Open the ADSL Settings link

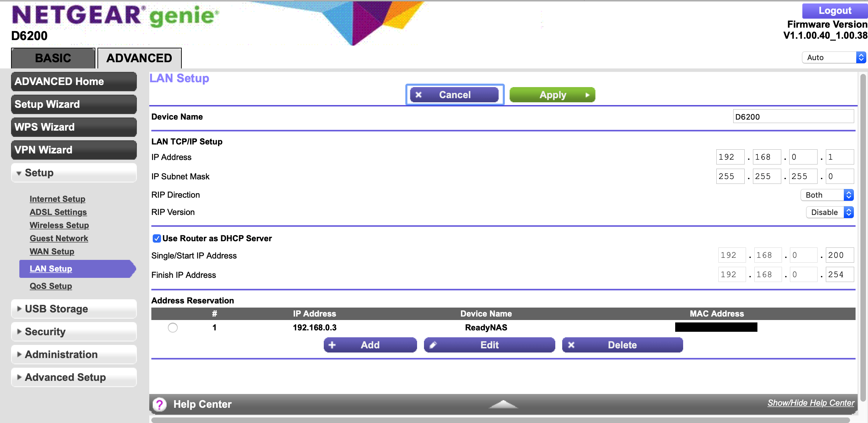tap(58, 212)
